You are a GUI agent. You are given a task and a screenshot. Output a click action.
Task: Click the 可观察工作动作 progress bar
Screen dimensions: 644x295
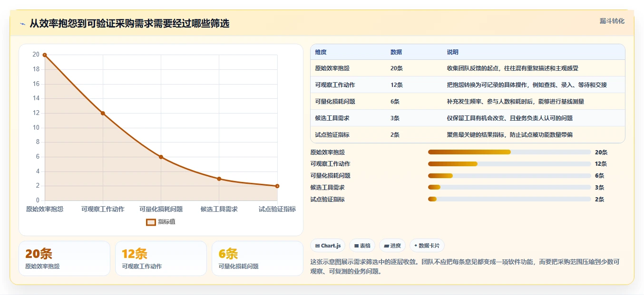(509, 164)
